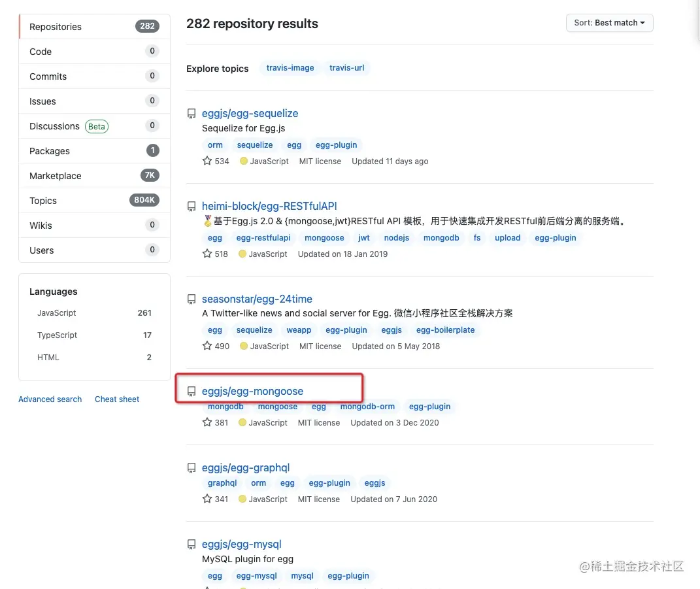Viewport: 700px width, 589px height.
Task: Click graphql topic tag
Action: pyautogui.click(x=222, y=483)
